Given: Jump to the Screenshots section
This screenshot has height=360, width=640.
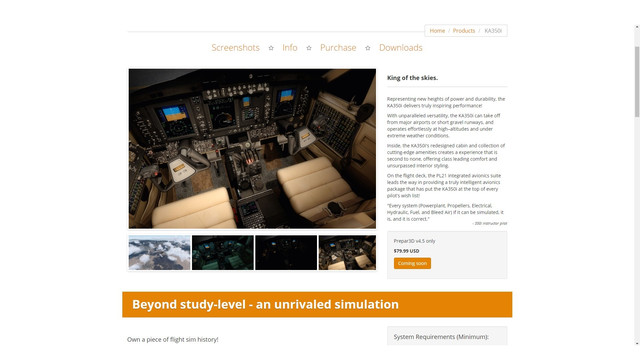Looking at the screenshot, I should coord(236,48).
